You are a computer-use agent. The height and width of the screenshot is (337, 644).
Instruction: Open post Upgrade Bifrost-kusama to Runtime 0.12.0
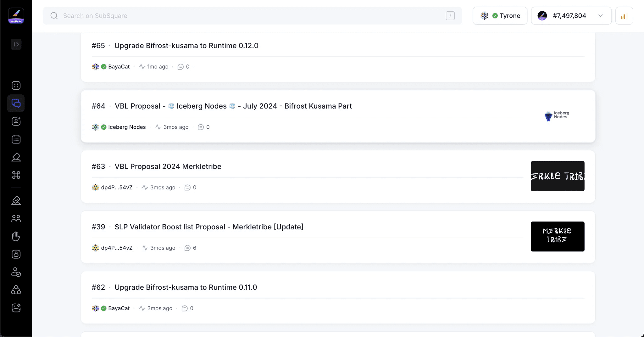186,46
